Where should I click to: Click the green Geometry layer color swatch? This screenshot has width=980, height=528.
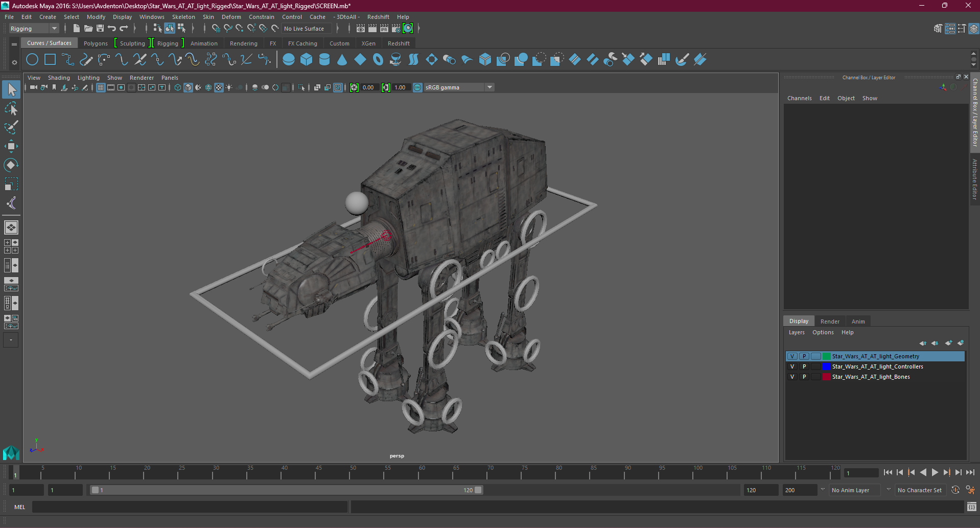pos(826,356)
